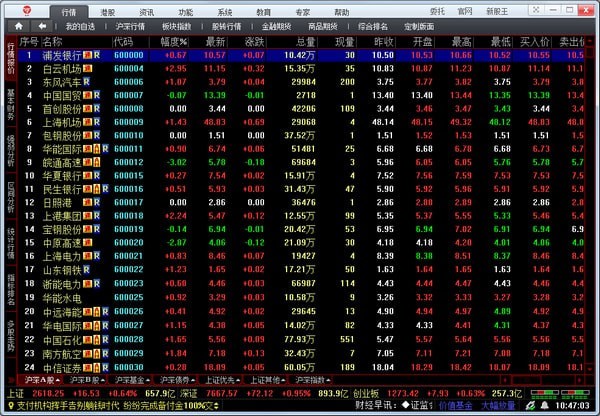This screenshot has width=600, height=416.
Task: Click the R badge on the 浦发银行 row
Action: [x=97, y=55]
